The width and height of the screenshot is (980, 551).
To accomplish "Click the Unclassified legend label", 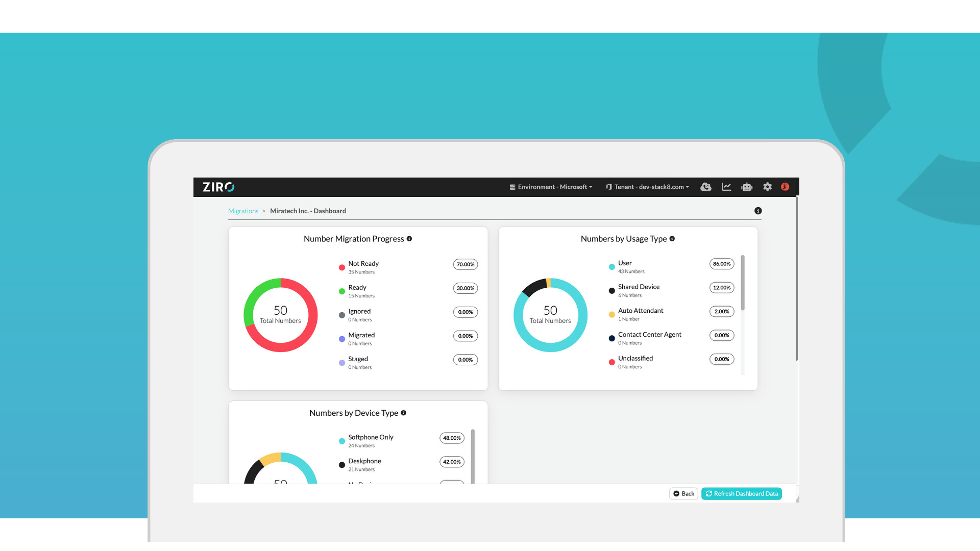I will [x=635, y=358].
